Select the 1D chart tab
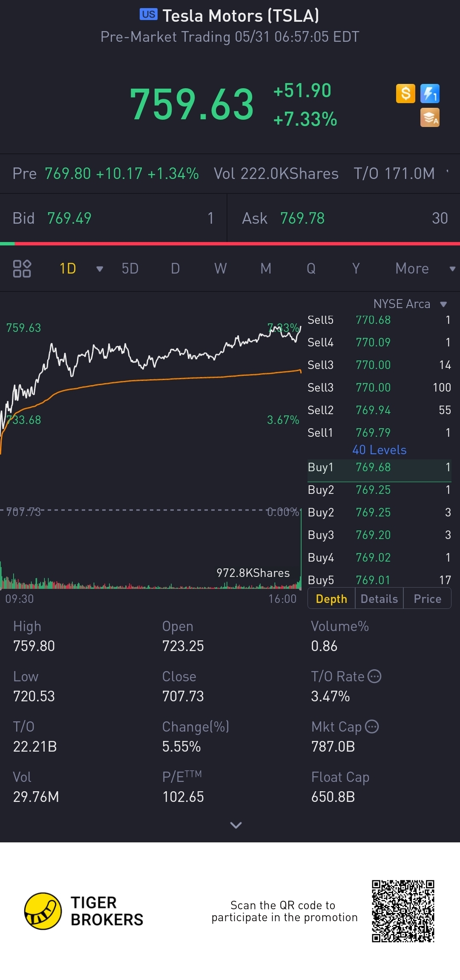This screenshot has height=980, width=460. pos(68,268)
